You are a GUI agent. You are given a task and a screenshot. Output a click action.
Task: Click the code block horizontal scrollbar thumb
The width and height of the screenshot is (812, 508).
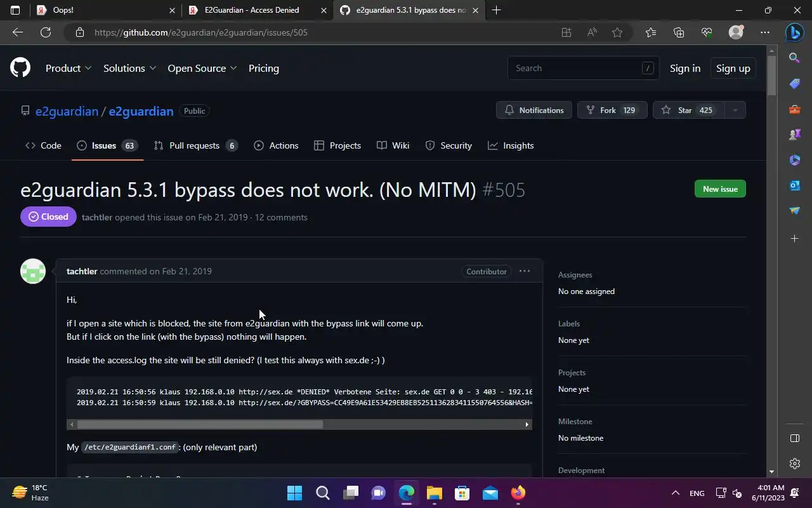point(200,424)
